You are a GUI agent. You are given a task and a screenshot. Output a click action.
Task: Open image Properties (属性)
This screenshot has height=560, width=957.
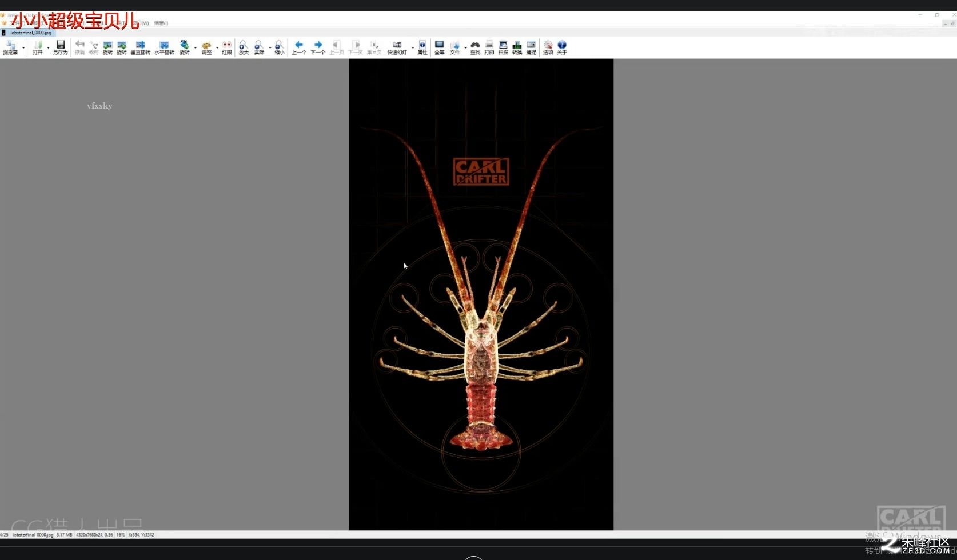(x=422, y=47)
